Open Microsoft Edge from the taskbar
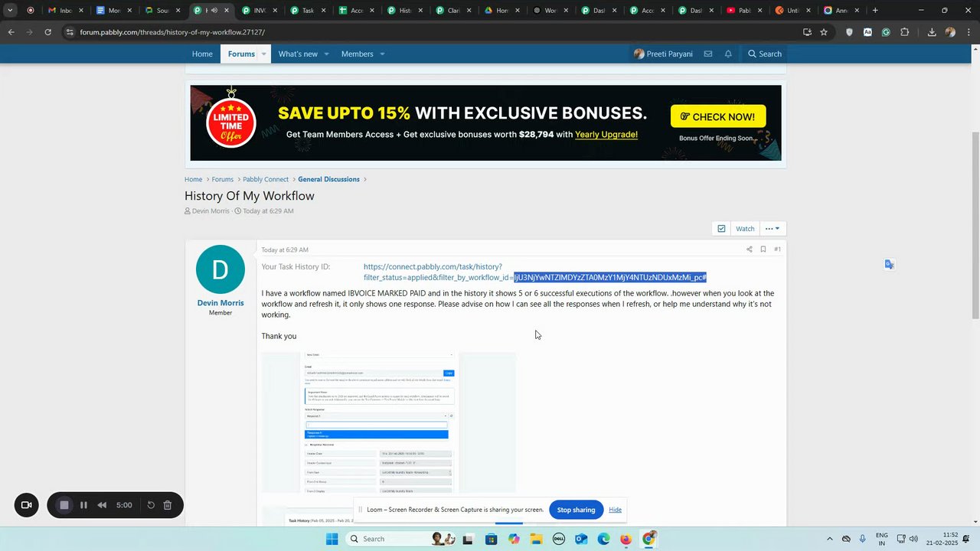Image resolution: width=980 pixels, height=551 pixels. [603, 539]
